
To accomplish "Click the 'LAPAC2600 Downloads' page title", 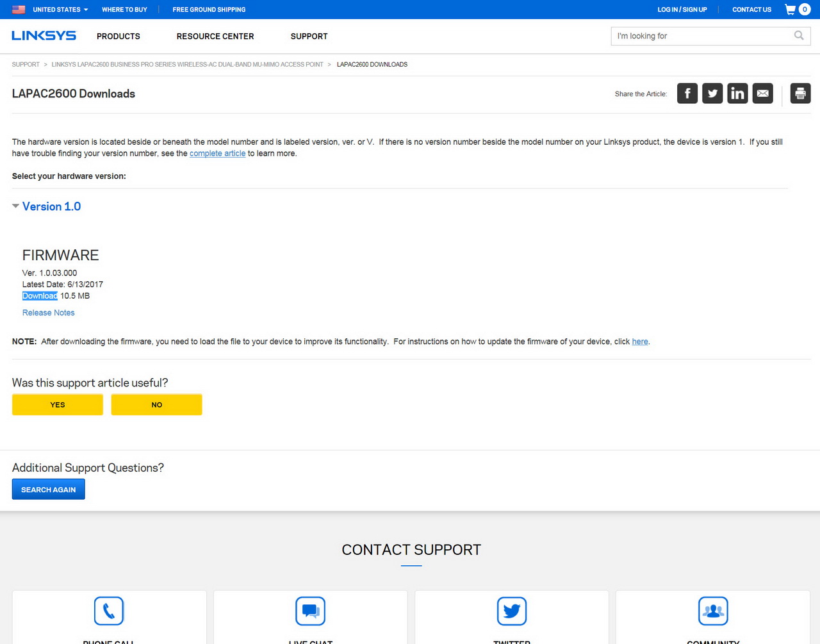I will [74, 94].
